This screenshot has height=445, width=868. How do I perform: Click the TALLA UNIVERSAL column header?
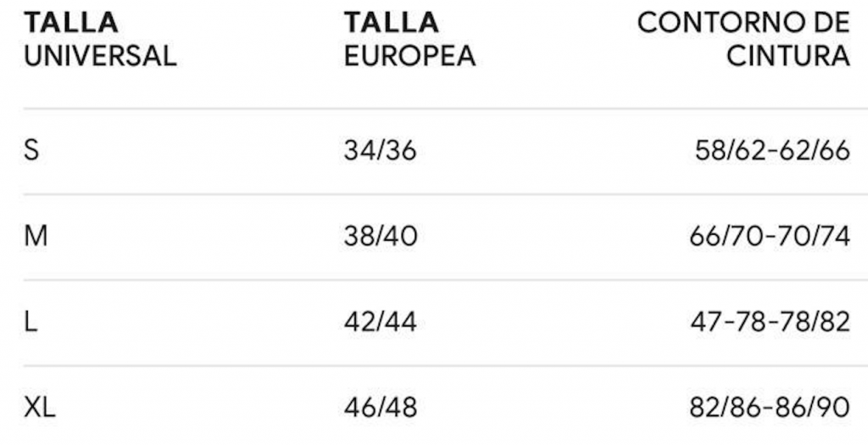(100, 39)
